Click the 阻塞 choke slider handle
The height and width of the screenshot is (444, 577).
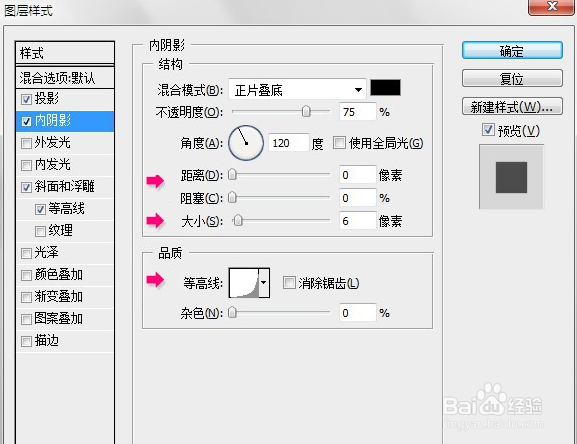click(232, 198)
